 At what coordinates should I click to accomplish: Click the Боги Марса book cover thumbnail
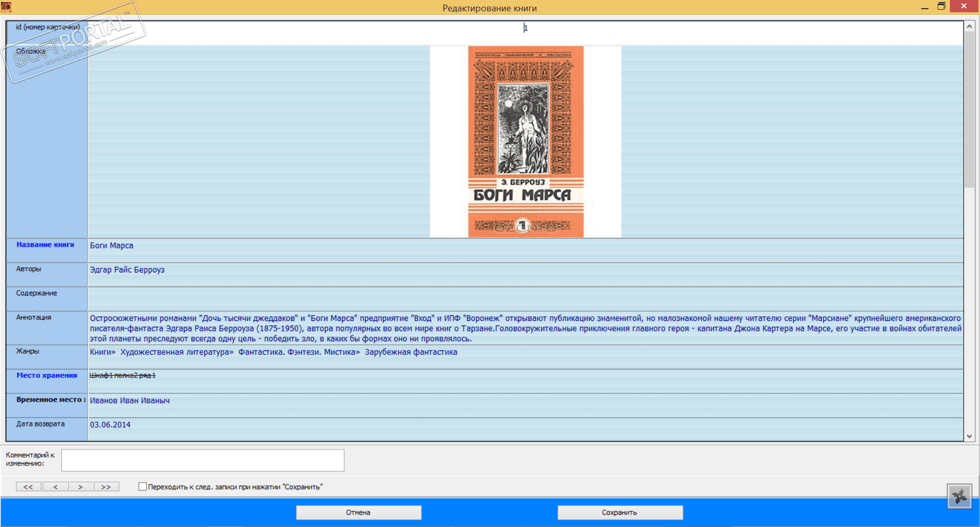coord(526,142)
